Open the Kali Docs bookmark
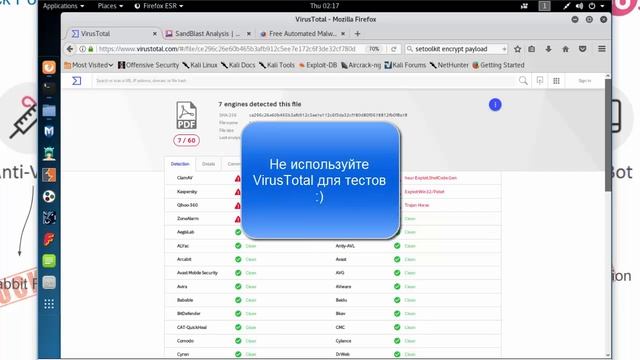Screen dimensions: 640x360 [238, 65]
